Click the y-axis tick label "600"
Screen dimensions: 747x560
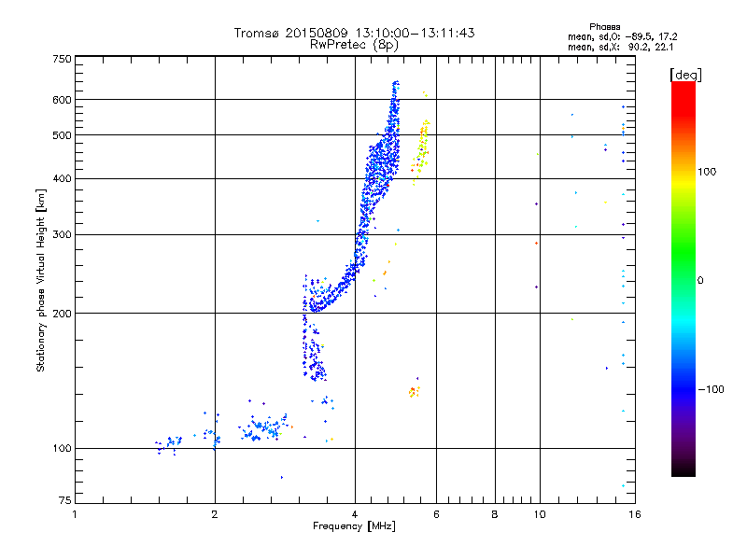click(x=62, y=100)
